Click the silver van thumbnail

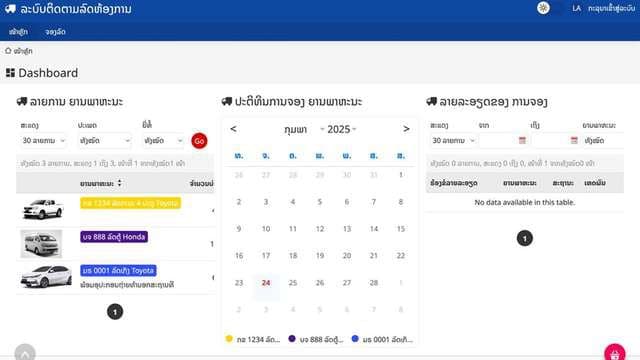point(41,244)
